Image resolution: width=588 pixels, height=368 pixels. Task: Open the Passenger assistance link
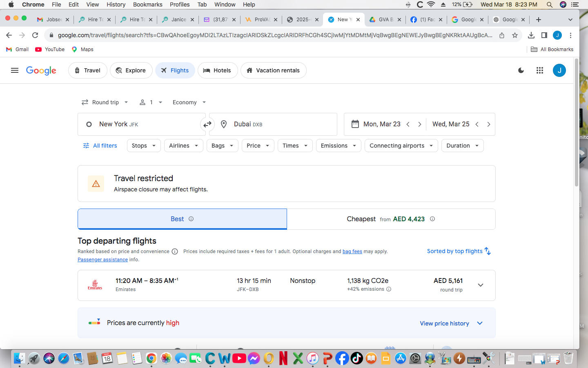102,260
